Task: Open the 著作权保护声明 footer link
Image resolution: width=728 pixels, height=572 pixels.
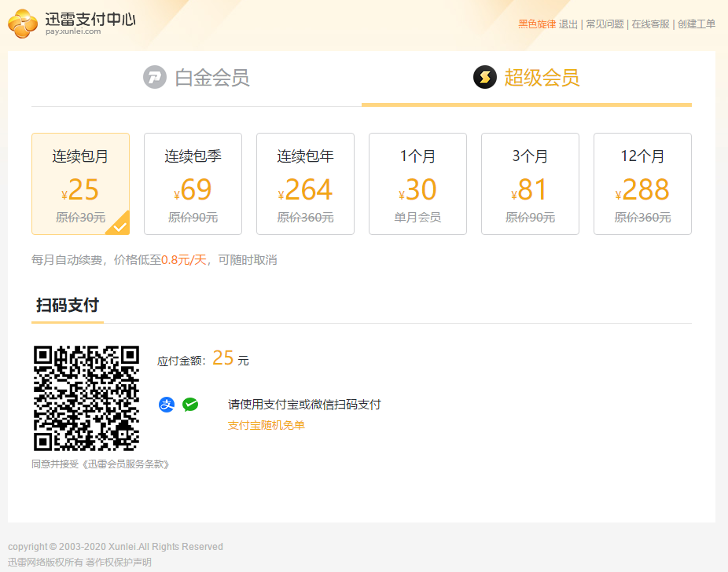Action: coord(119,563)
